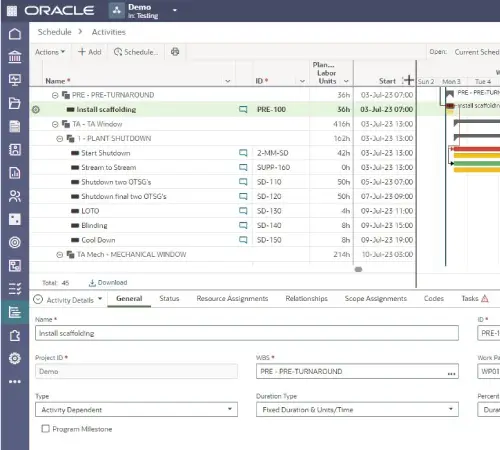
Task: Switch to the Status tab
Action: 169,299
